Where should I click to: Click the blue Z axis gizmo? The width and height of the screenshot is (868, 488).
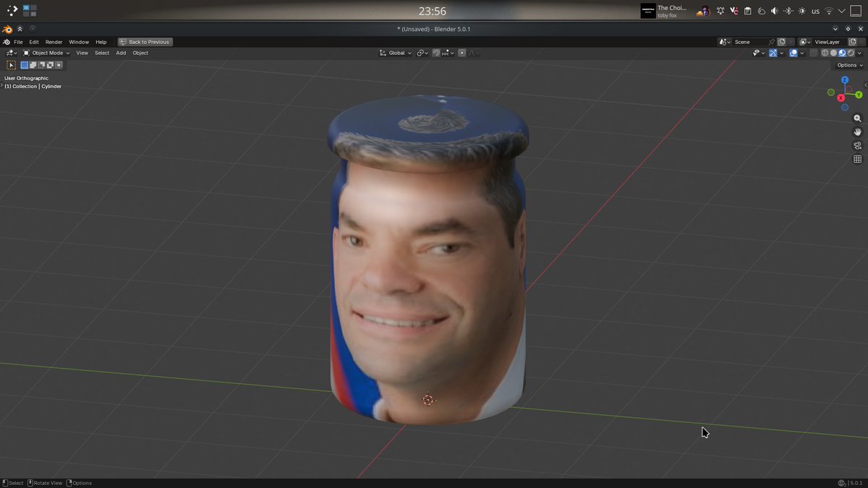click(845, 80)
